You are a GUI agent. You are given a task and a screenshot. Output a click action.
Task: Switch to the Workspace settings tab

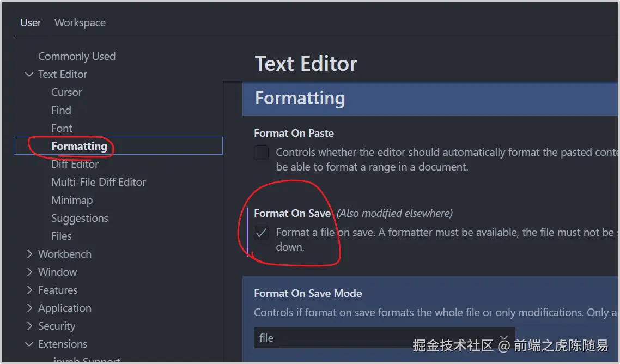(x=80, y=22)
